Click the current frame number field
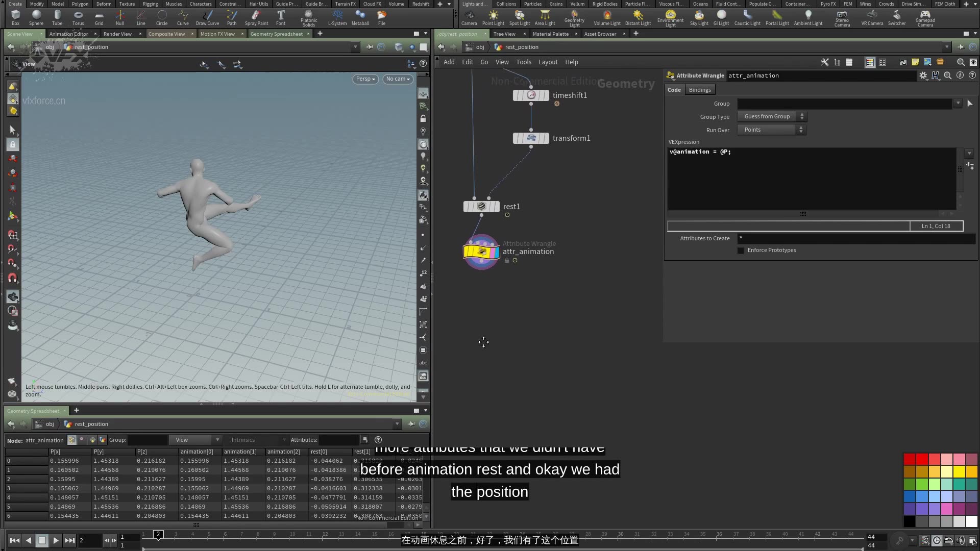 tap(90, 540)
